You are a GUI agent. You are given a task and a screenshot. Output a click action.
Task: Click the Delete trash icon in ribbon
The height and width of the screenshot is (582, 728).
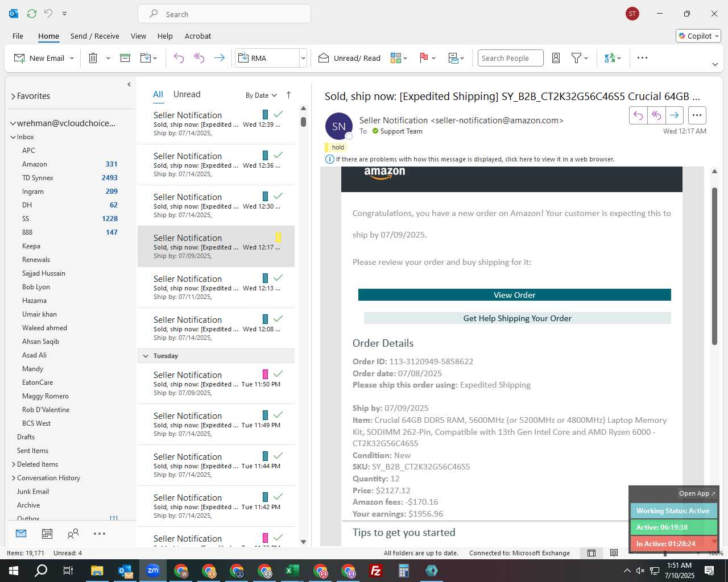coord(93,58)
